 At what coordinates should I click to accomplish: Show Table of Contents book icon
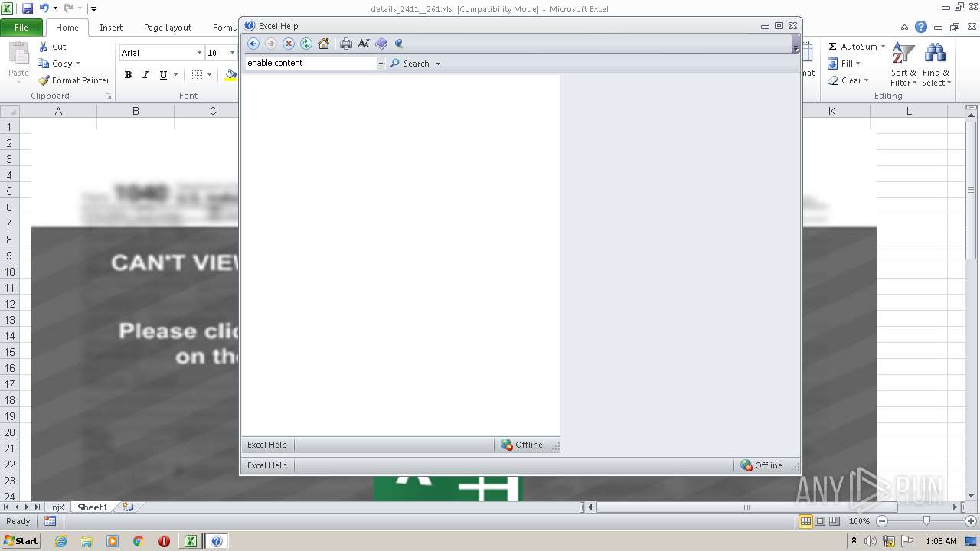(x=381, y=44)
